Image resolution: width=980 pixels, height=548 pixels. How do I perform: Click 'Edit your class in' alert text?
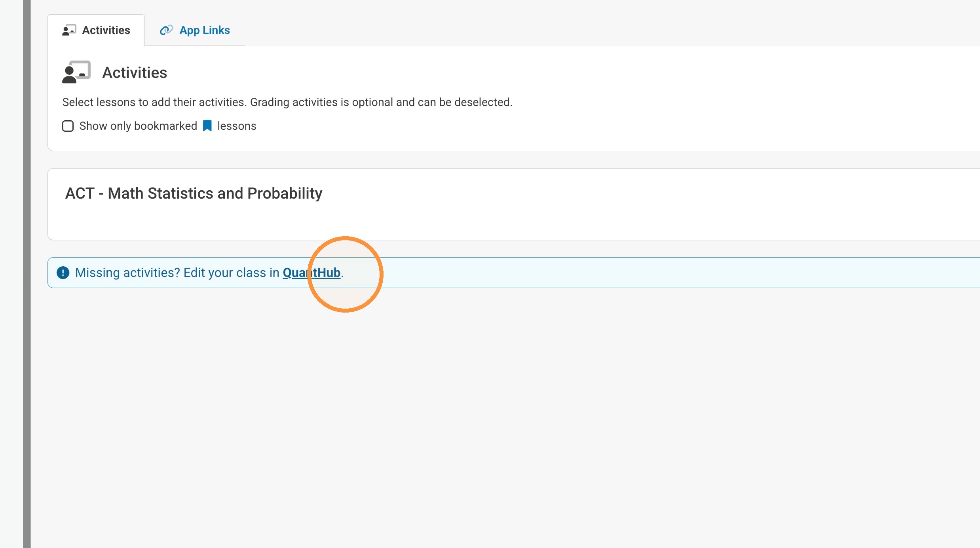tap(232, 273)
